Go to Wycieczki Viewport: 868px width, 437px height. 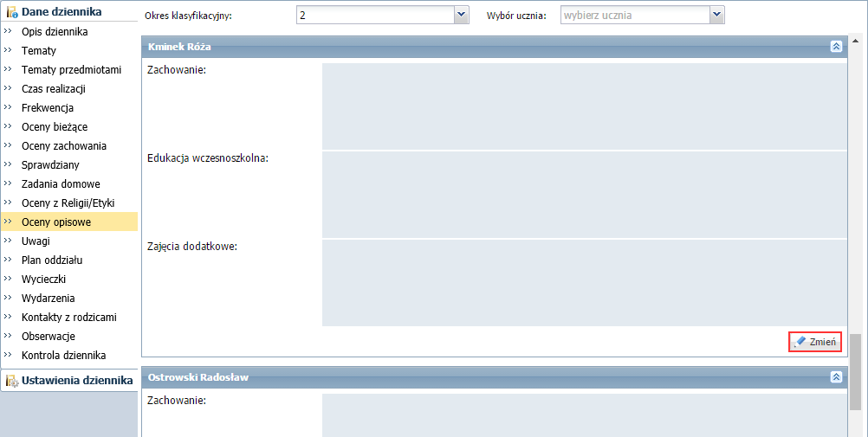click(x=43, y=280)
